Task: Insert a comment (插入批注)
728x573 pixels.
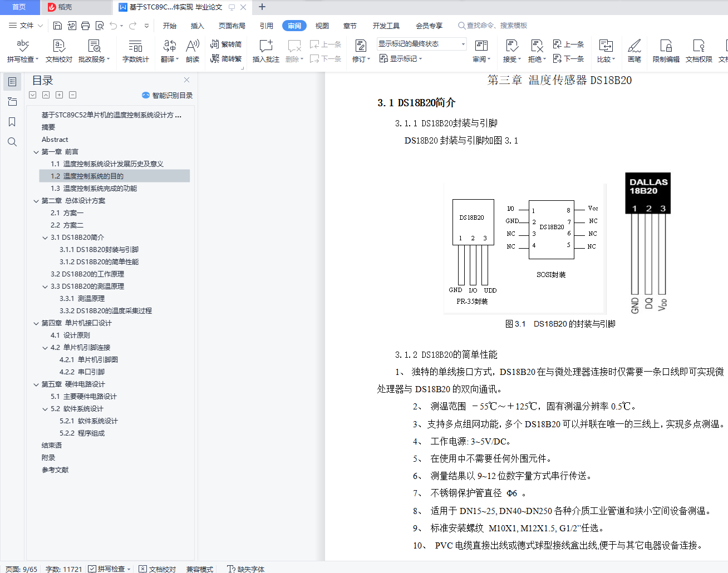Action: [265, 50]
